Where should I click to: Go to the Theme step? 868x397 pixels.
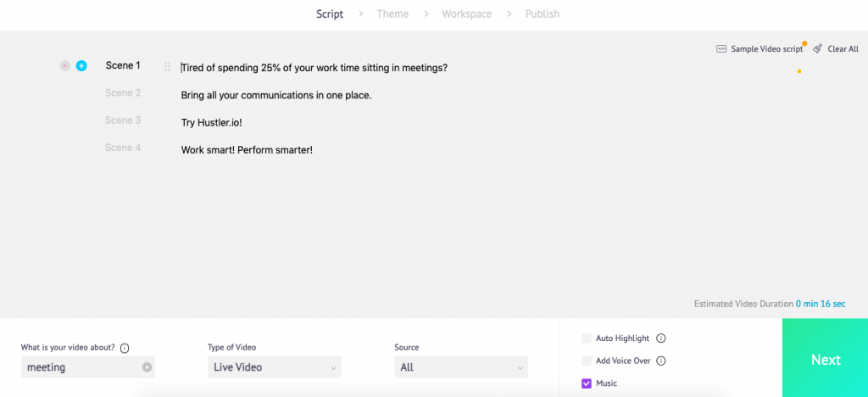[x=392, y=14]
